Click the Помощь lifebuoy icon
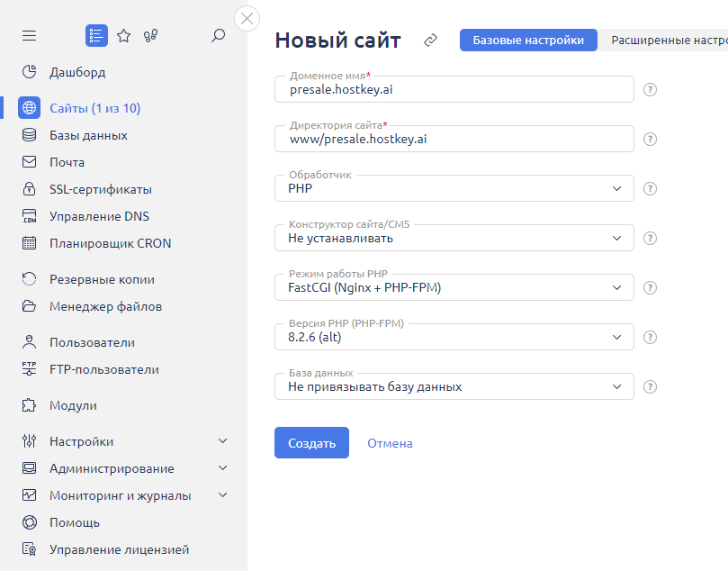This screenshot has width=728, height=571. [30, 522]
